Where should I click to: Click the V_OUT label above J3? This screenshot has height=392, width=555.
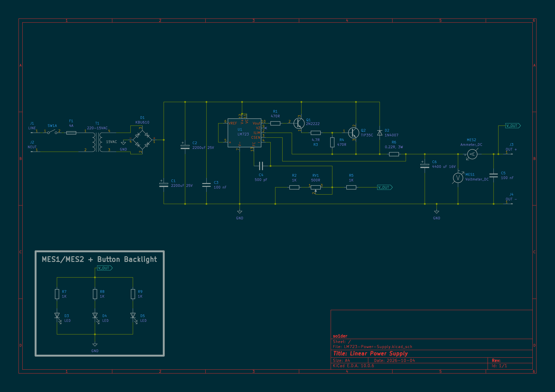513,126
